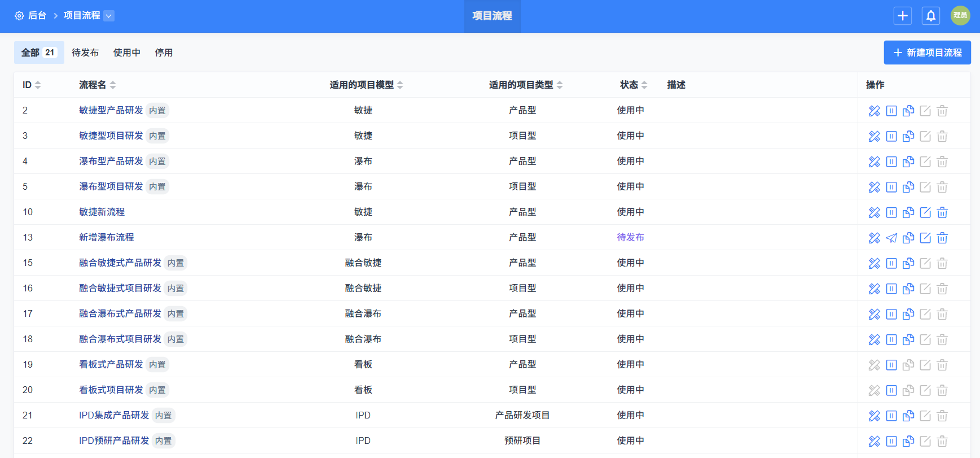Open the 融合瀑布式项目研发 process link
980x458 pixels.
click(x=120, y=339)
